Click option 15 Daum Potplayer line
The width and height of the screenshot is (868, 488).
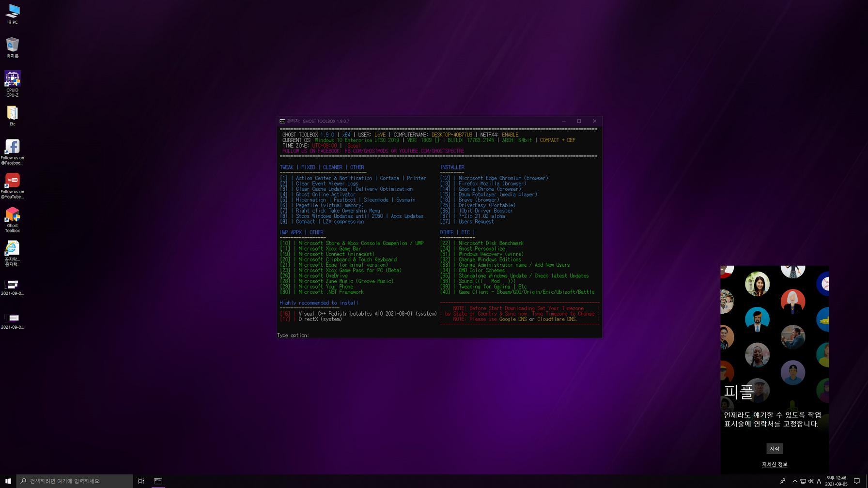(488, 195)
